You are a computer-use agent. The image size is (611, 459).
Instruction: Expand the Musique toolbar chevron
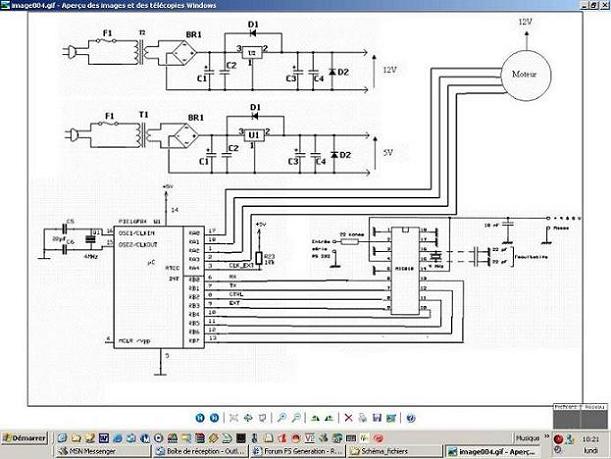(547, 436)
